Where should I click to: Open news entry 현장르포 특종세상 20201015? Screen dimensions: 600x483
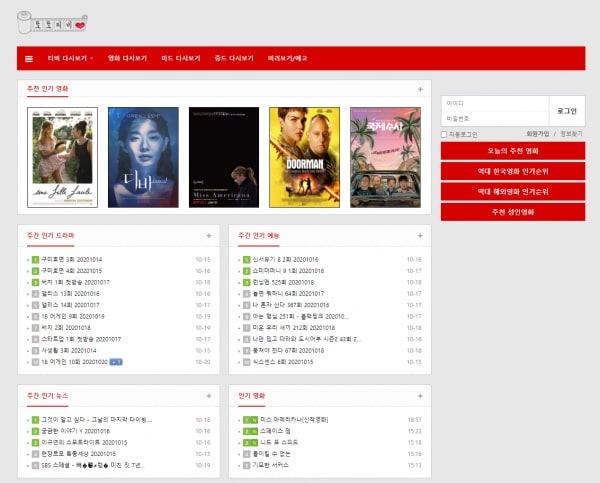click(x=78, y=454)
